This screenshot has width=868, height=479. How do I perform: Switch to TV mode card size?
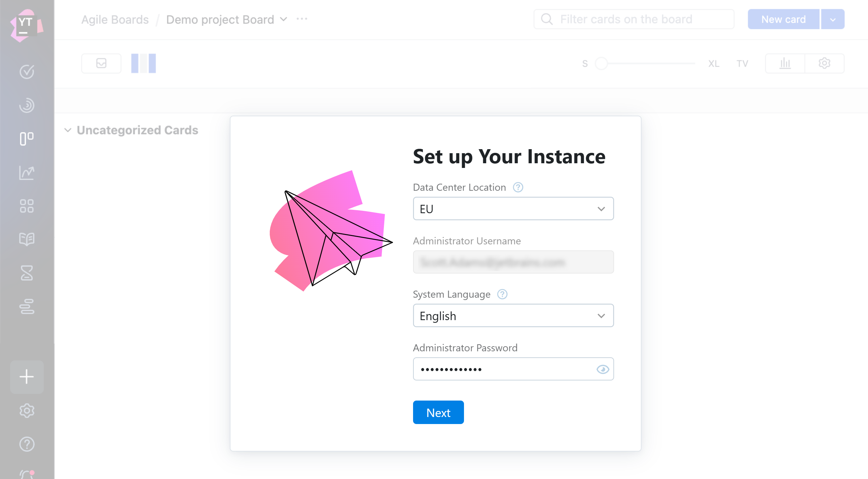pyautogui.click(x=742, y=64)
